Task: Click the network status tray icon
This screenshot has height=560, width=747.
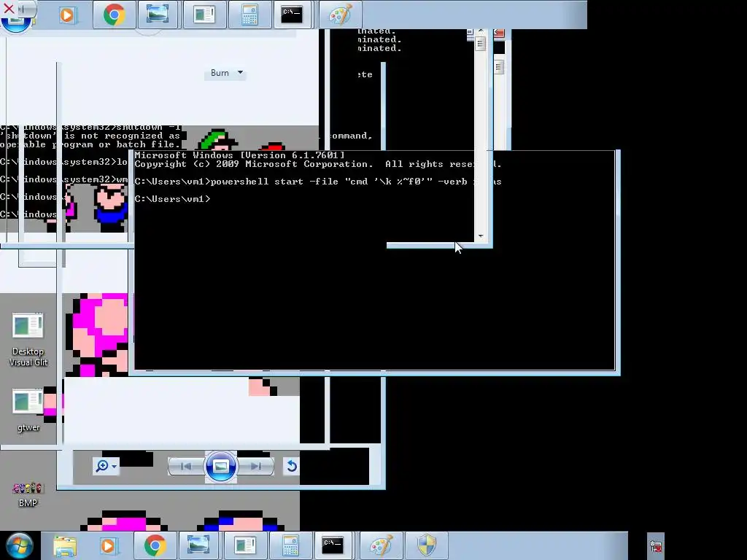Action: tap(656, 545)
